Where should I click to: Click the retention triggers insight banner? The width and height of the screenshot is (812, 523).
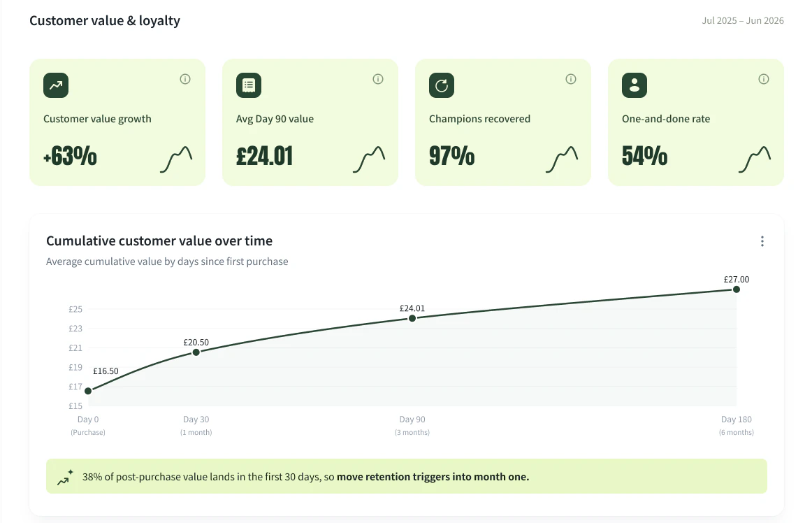click(x=407, y=476)
